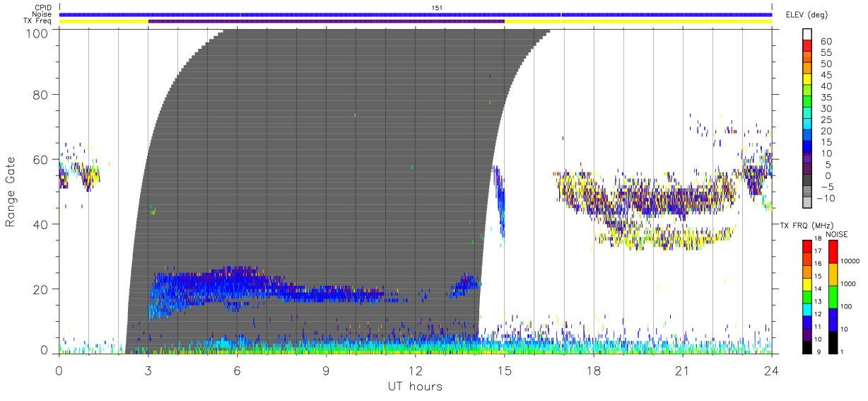This screenshot has width=868, height=401.
Task: Pick the orange segment of the NOISE colorbar
Action: 833,274
